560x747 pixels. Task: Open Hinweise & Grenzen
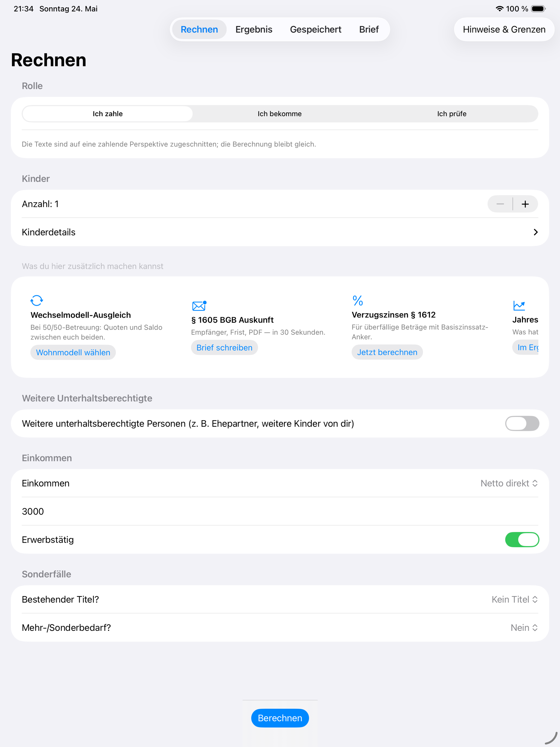pyautogui.click(x=504, y=29)
